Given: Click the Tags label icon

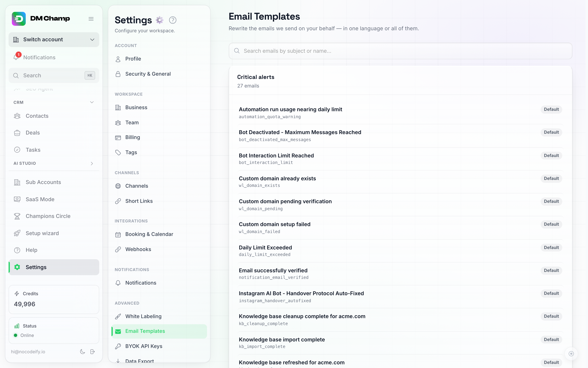Looking at the screenshot, I should 118,153.
